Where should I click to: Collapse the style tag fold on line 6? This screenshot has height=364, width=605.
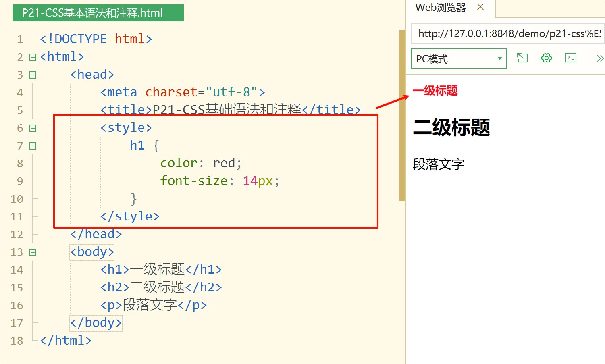(33, 128)
